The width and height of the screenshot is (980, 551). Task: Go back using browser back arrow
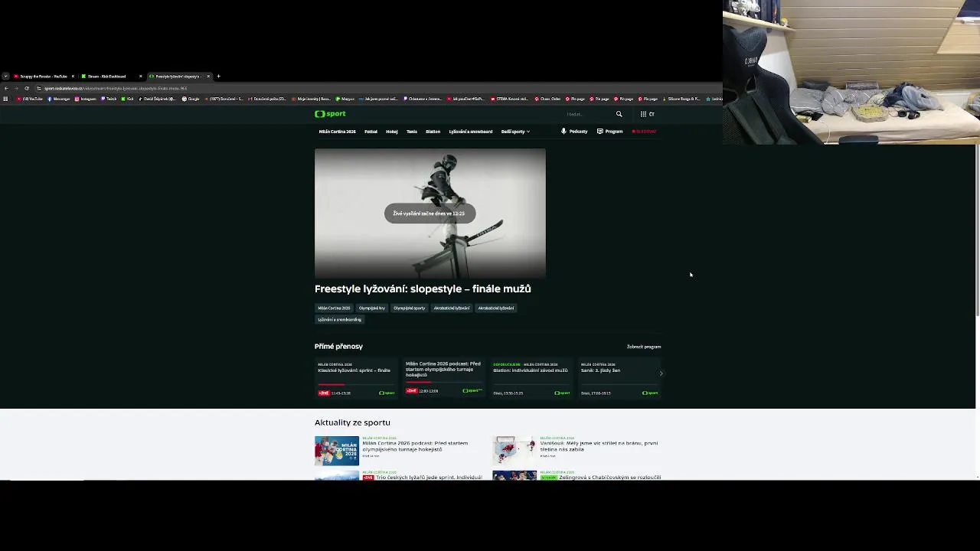pyautogui.click(x=6, y=88)
